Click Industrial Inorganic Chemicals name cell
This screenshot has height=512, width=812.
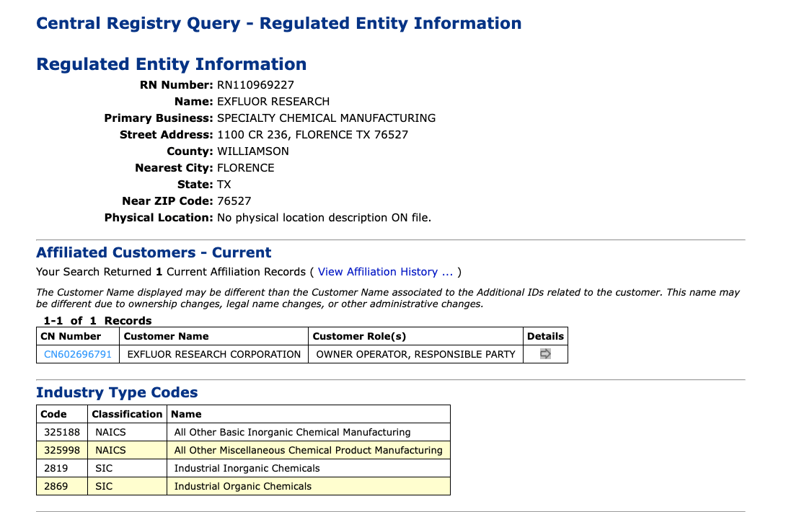pos(309,469)
